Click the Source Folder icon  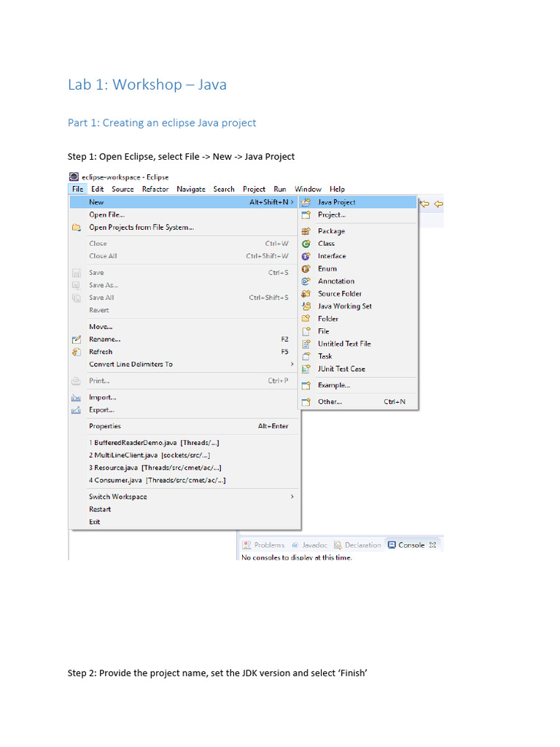[x=306, y=293]
